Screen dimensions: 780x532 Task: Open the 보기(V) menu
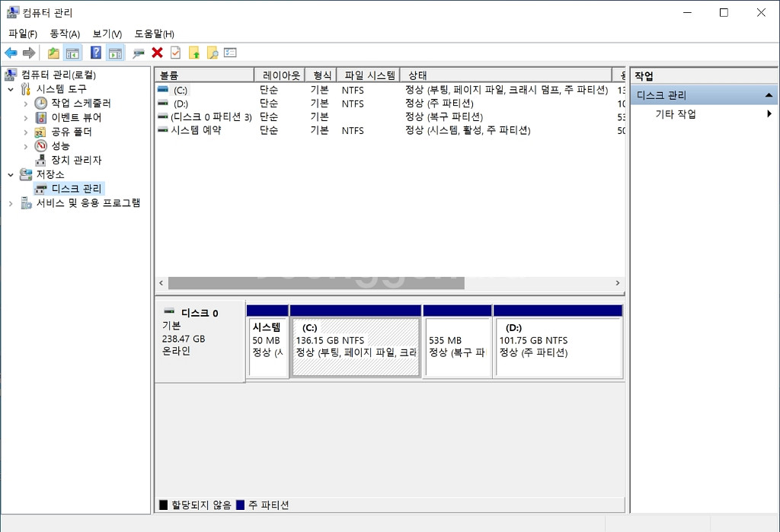(107, 33)
